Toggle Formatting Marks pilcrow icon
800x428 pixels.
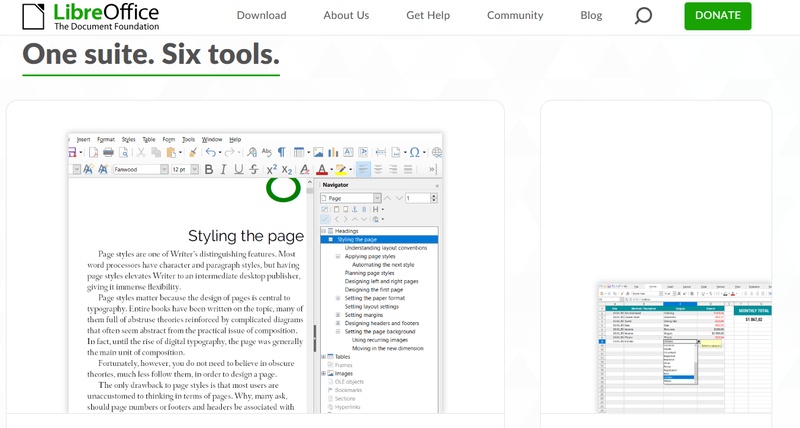pyautogui.click(x=282, y=152)
